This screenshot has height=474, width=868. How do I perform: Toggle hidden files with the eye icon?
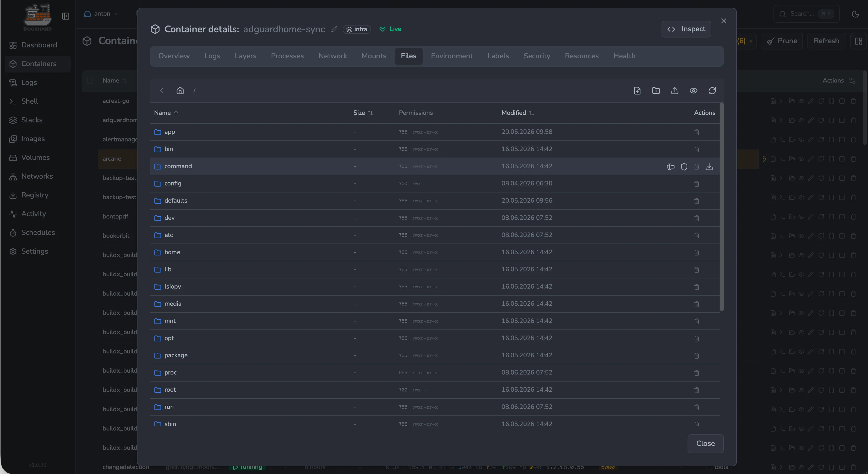pos(694,91)
